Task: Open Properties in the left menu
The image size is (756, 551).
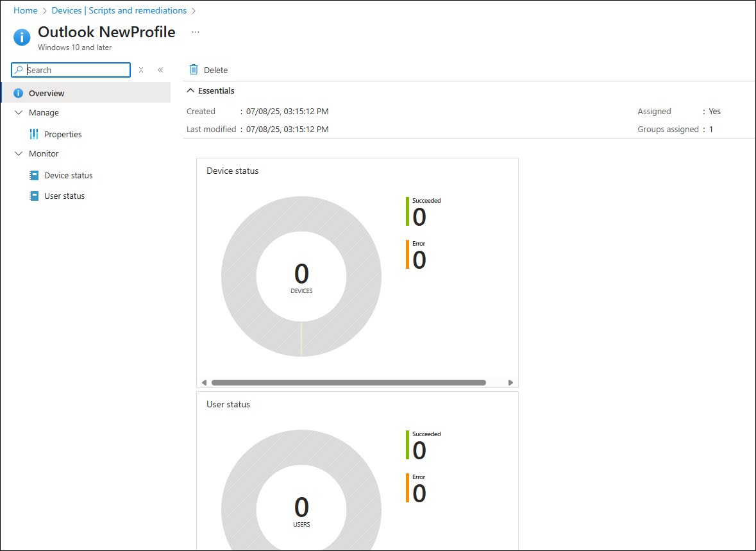Action: tap(63, 134)
